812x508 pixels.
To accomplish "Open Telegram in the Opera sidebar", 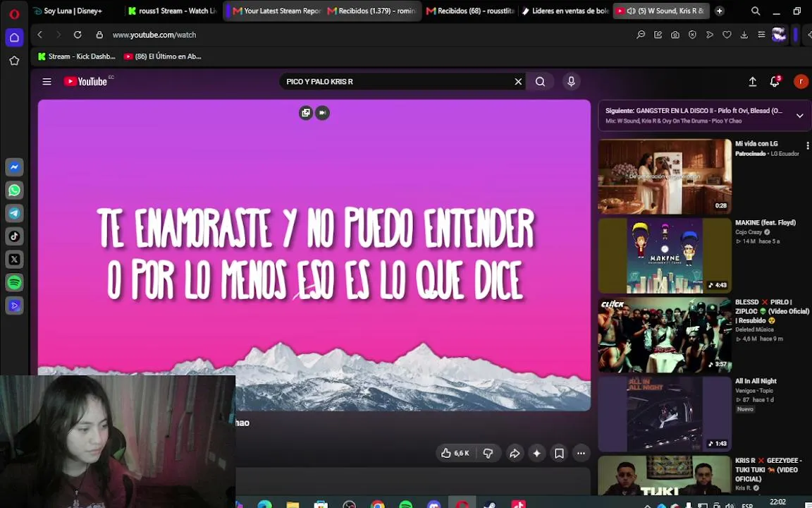I will tap(14, 213).
